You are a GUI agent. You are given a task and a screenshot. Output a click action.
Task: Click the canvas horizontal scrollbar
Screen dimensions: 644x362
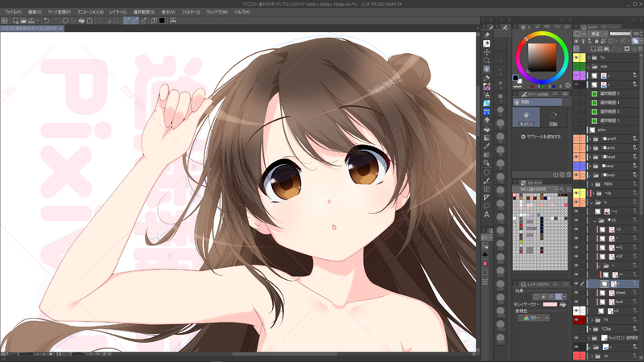click(283, 354)
